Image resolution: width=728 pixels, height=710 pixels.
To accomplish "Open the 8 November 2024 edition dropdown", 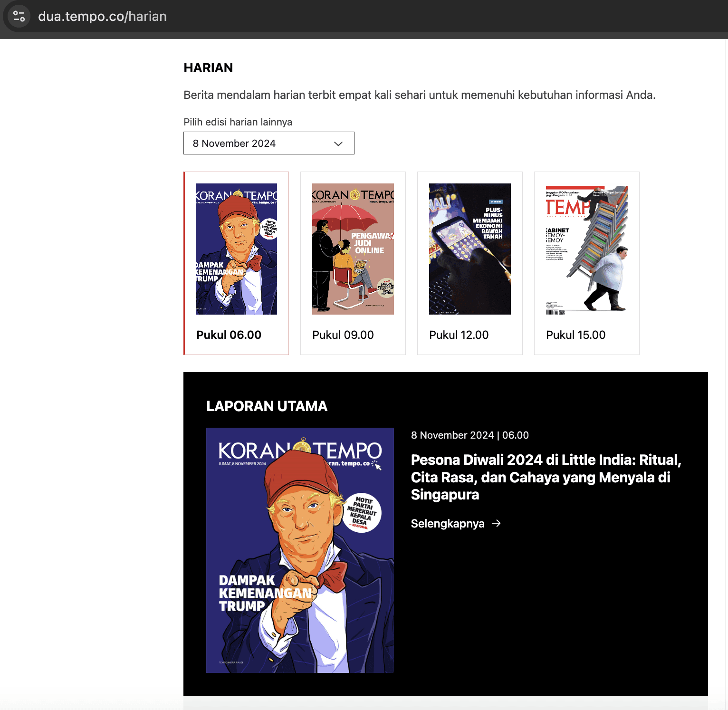I will pos(269,143).
